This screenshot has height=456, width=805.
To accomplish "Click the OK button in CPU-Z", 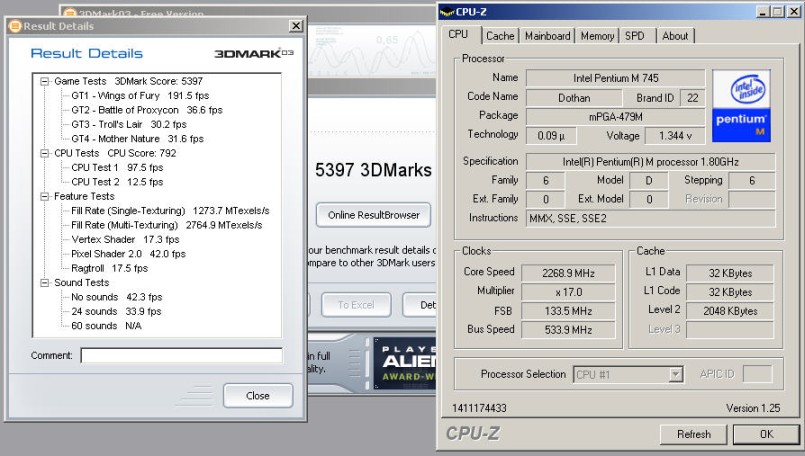I will coord(766,434).
